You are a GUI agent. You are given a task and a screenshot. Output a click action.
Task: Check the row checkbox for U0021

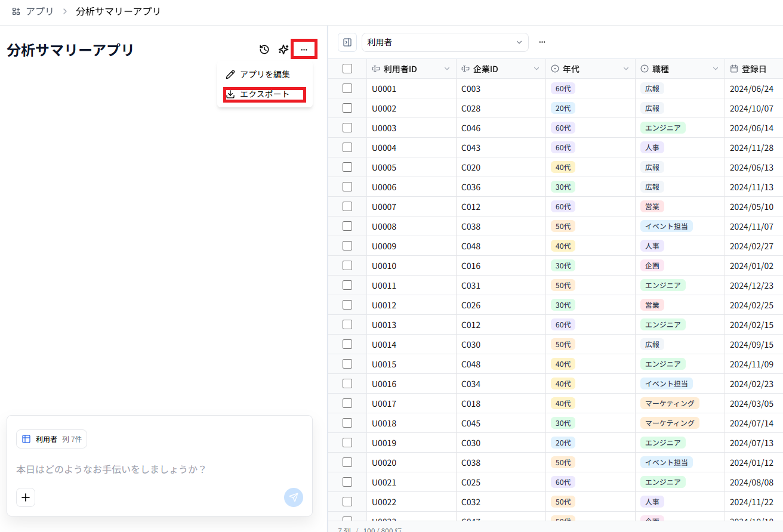347,482
